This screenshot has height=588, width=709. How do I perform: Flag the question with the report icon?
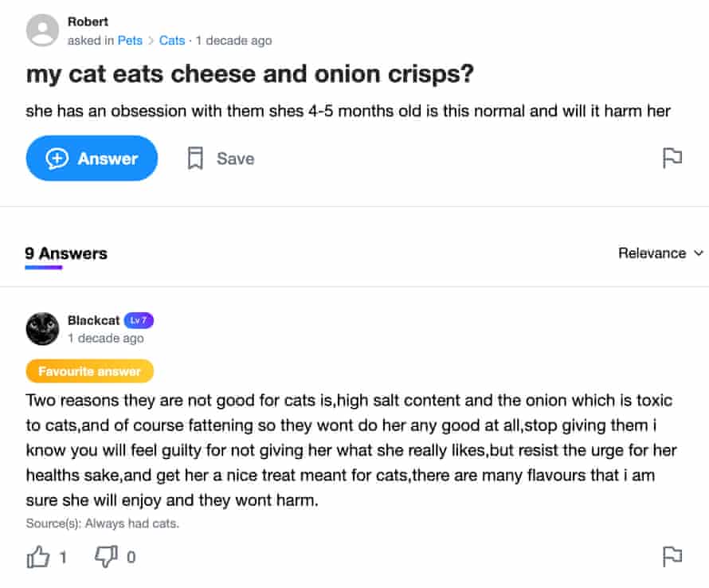click(672, 158)
